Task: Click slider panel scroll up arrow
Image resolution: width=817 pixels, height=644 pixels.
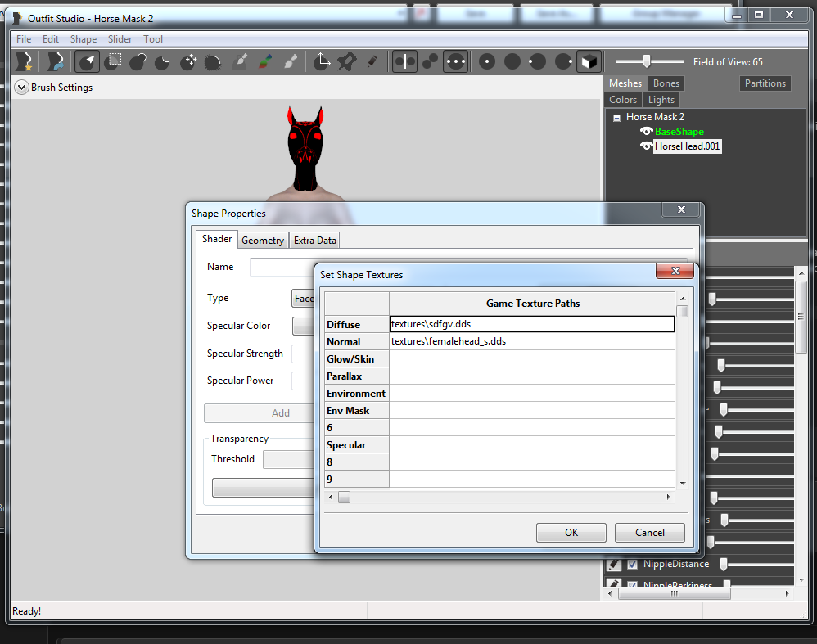Action: click(801, 272)
